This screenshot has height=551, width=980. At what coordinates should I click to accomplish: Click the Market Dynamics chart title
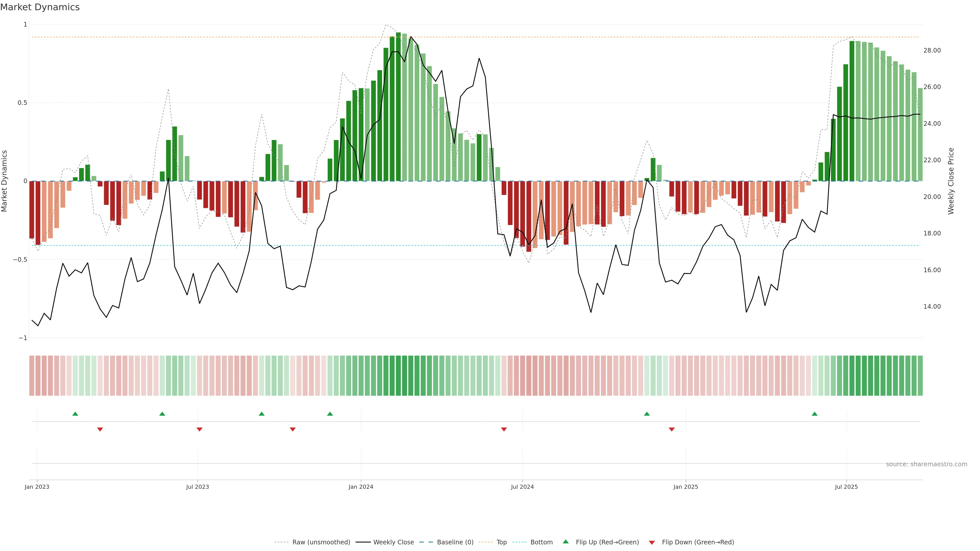click(x=40, y=7)
